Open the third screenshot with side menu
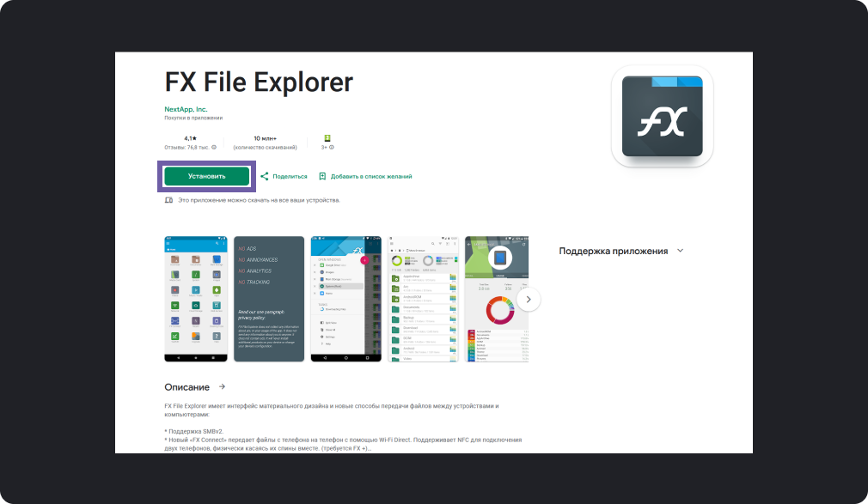This screenshot has height=504, width=868. pos(346,300)
